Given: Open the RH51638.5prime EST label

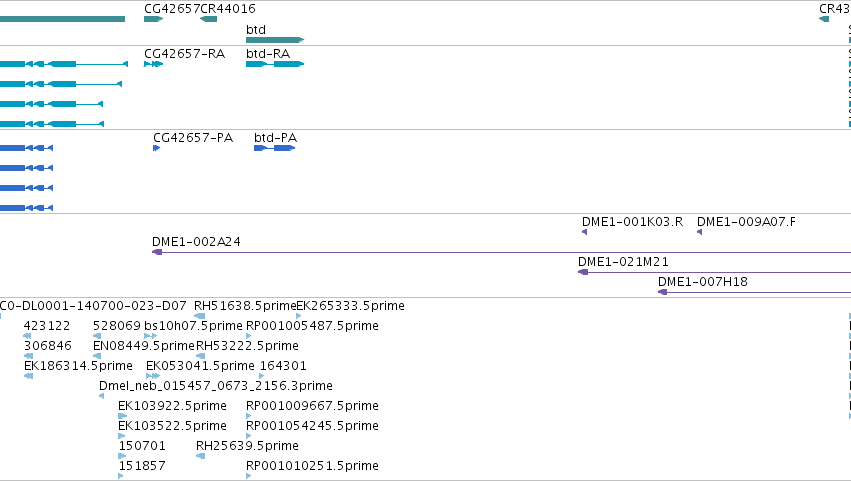Looking at the screenshot, I should click(245, 306).
